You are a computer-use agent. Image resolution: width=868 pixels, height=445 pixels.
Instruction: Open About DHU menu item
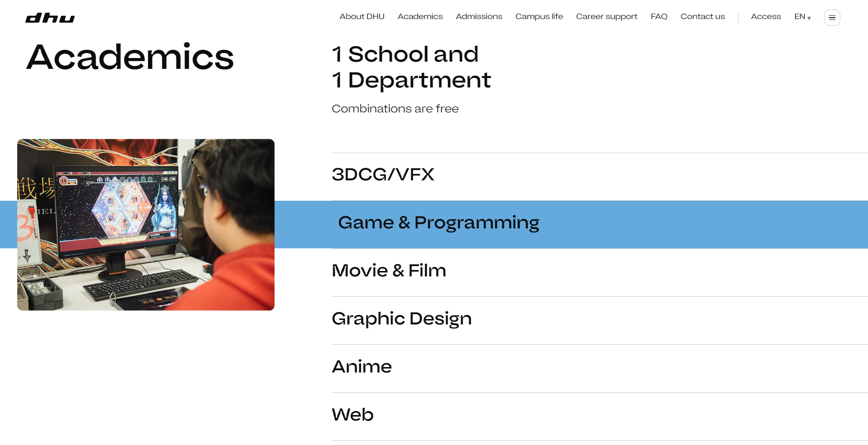(362, 17)
